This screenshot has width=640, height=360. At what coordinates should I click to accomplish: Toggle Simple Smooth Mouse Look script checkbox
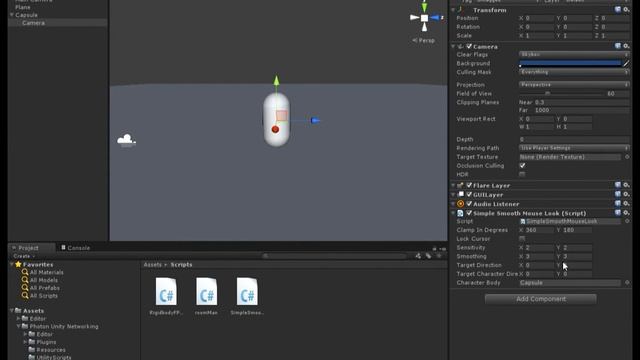point(469,213)
